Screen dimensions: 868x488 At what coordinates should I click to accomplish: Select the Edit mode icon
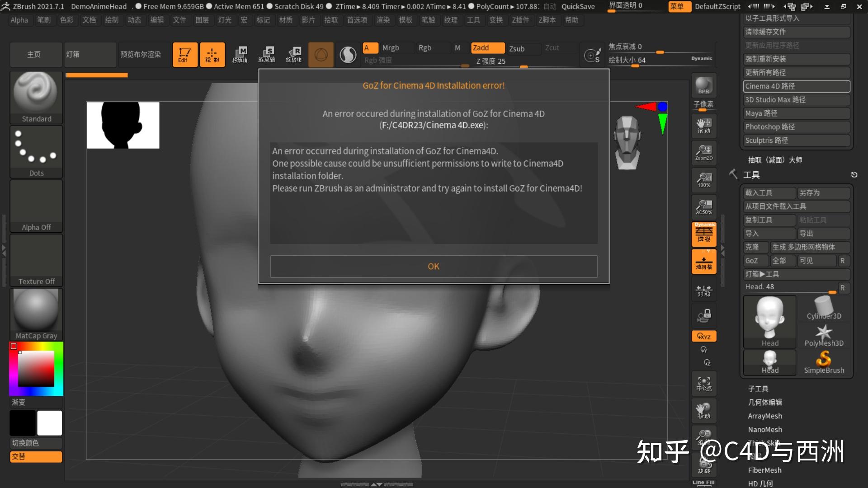185,55
